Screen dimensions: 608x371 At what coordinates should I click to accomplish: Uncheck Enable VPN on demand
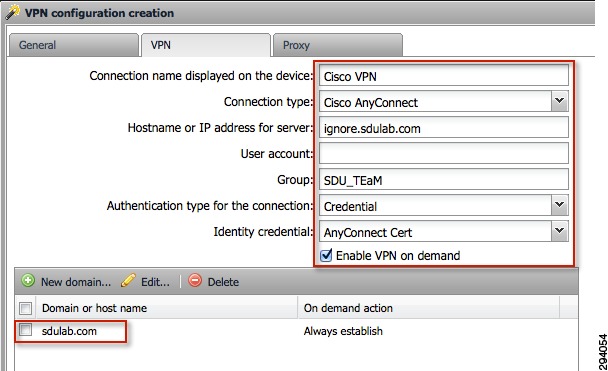326,255
